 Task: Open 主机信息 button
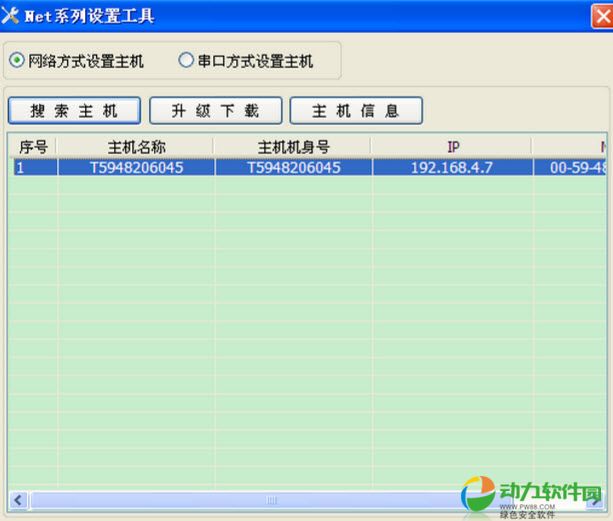click(356, 110)
